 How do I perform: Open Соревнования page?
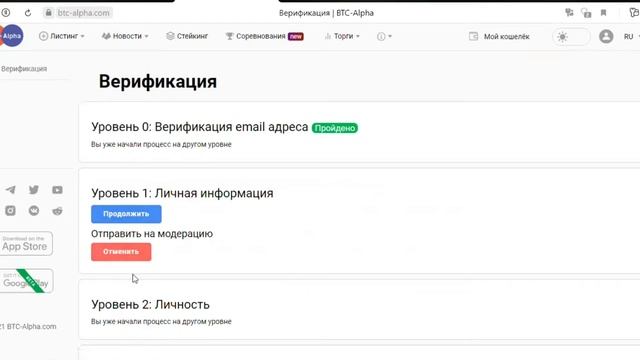[264, 36]
